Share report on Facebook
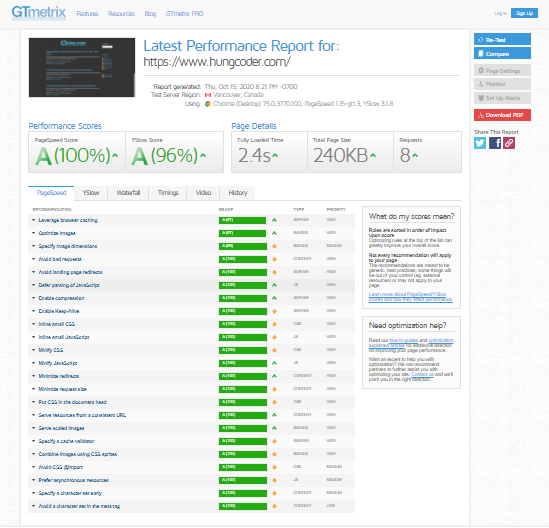This screenshot has height=528, width=549. pos(495,143)
